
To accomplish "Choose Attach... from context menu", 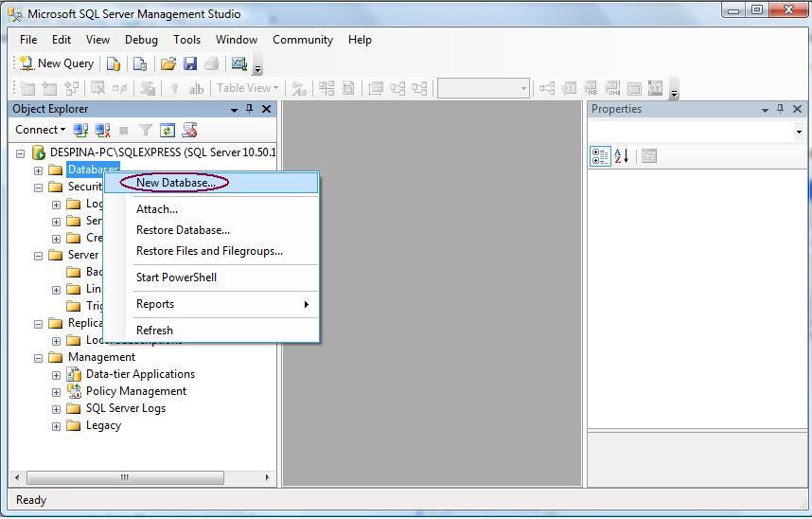I will (212, 209).
